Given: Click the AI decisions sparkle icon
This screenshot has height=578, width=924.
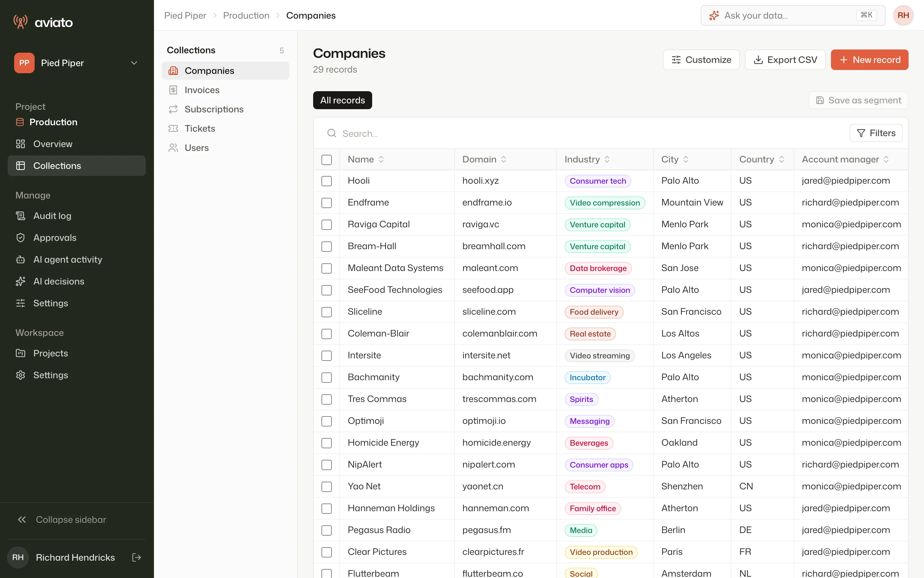Looking at the screenshot, I should coord(21,281).
